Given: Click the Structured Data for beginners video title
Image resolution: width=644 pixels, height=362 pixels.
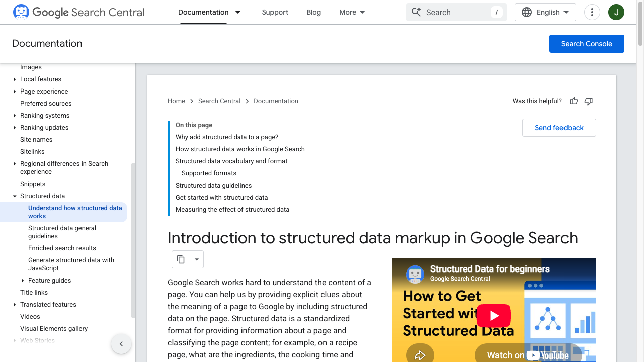Looking at the screenshot, I should [x=490, y=269].
